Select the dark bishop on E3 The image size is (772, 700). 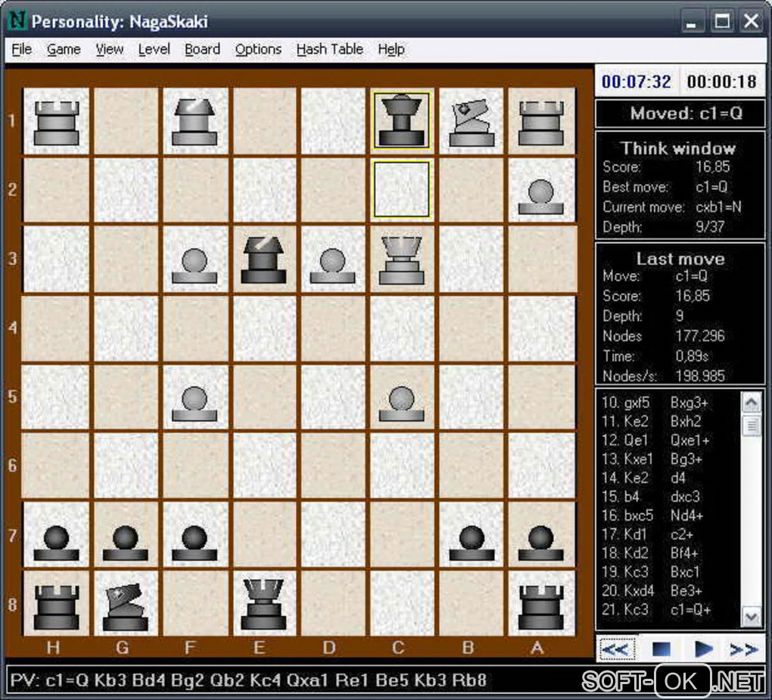point(263,260)
